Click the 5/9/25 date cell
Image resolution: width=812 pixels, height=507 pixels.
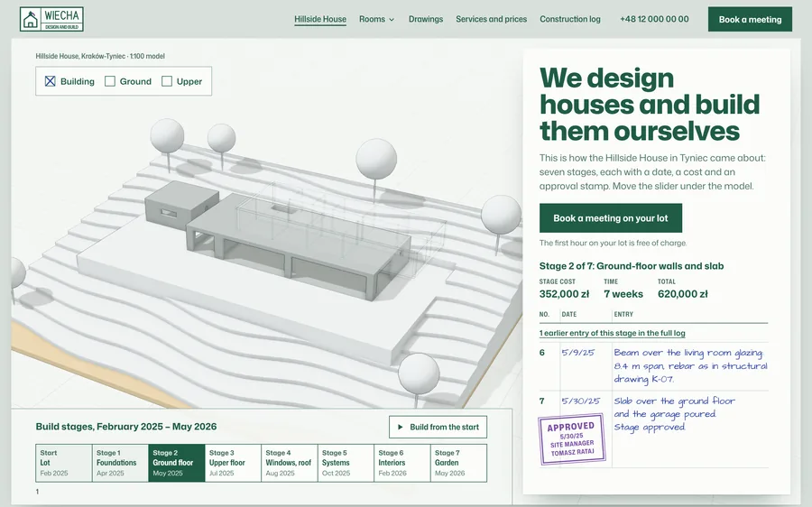[577, 353]
